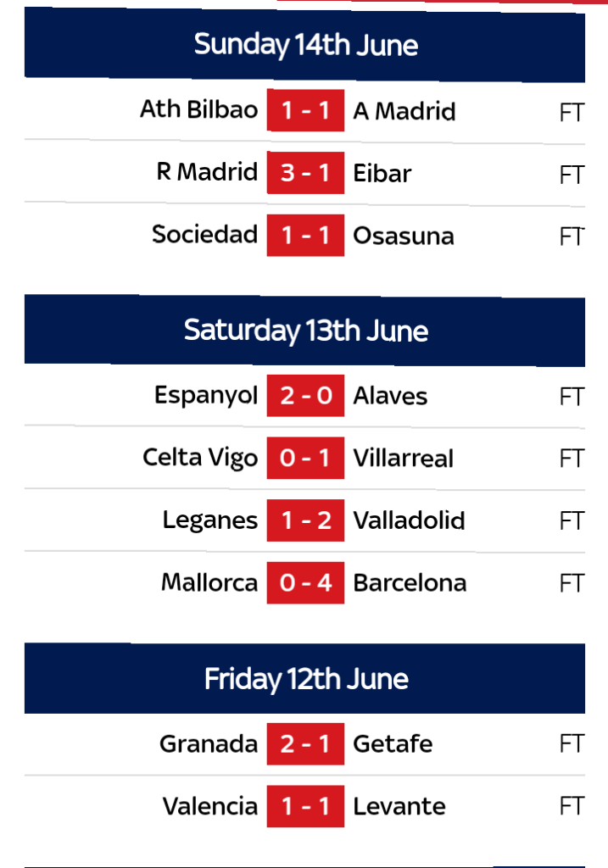Open the Leganes 1 - 2 Valladolid score

pyautogui.click(x=305, y=520)
